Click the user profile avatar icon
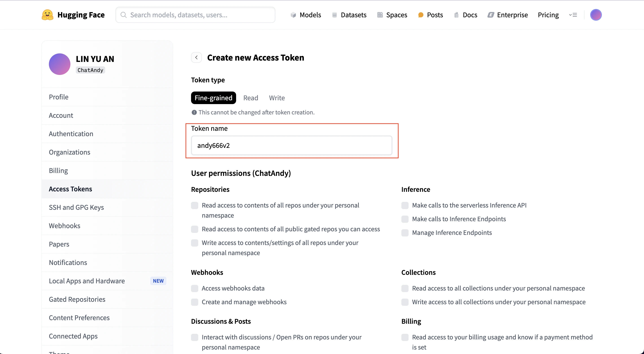644x354 pixels. (596, 15)
